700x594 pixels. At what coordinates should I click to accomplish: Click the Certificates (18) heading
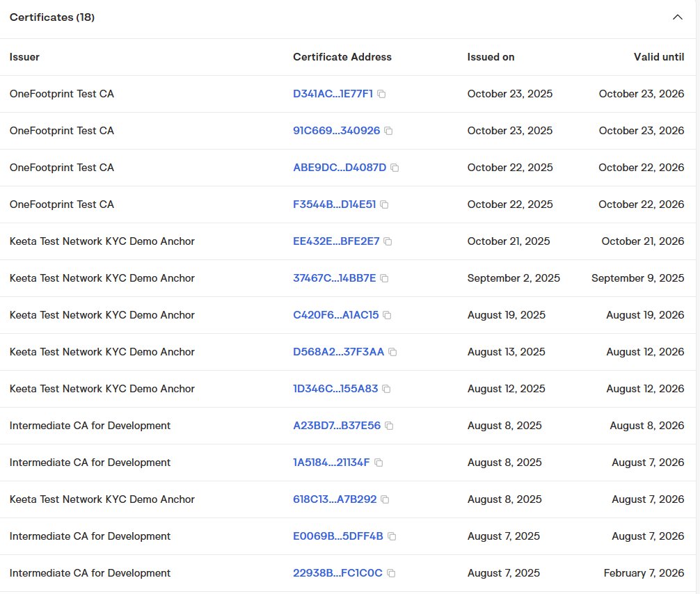coord(52,17)
